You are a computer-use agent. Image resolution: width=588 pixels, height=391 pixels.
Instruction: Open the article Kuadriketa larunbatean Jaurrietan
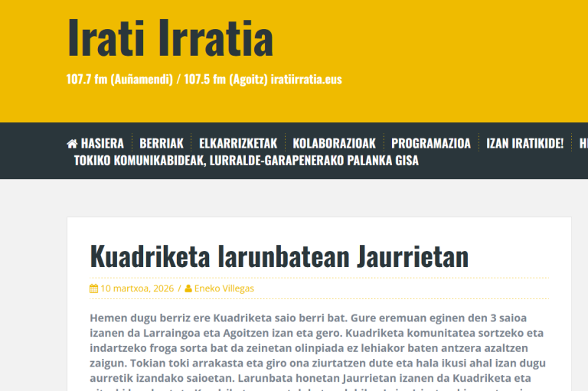click(x=279, y=256)
